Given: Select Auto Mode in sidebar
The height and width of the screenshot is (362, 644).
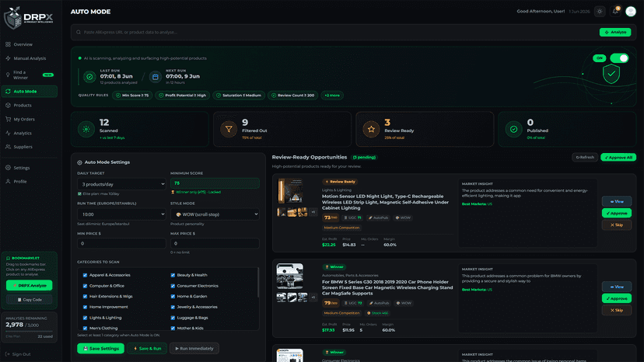Looking at the screenshot, I should (x=29, y=92).
